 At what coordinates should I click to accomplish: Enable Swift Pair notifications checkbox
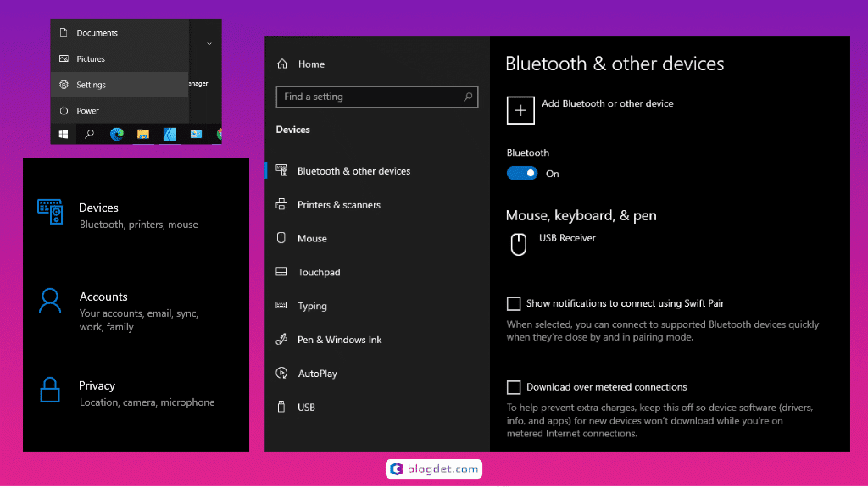pyautogui.click(x=514, y=304)
